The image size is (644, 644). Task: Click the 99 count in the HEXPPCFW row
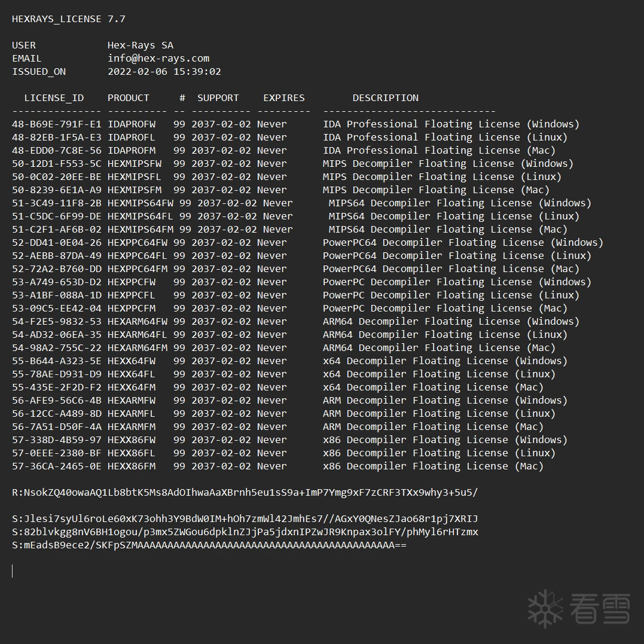coord(179,282)
